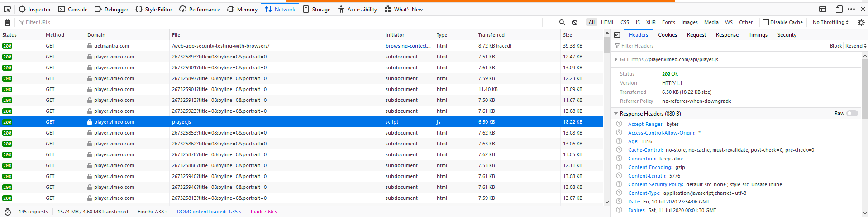The image size is (868, 217).
Task: Click help icon beside Content-Length header
Action: click(619, 176)
